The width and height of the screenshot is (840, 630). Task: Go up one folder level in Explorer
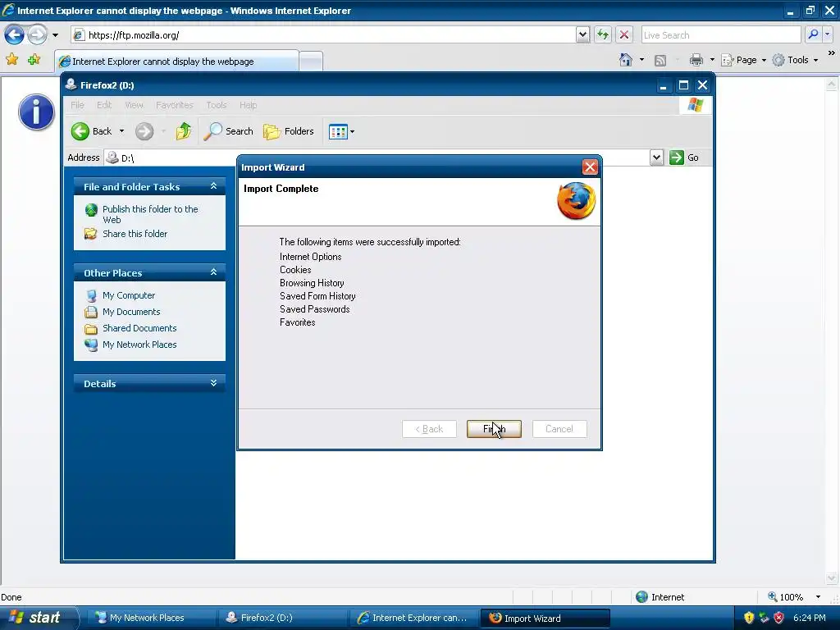click(183, 131)
